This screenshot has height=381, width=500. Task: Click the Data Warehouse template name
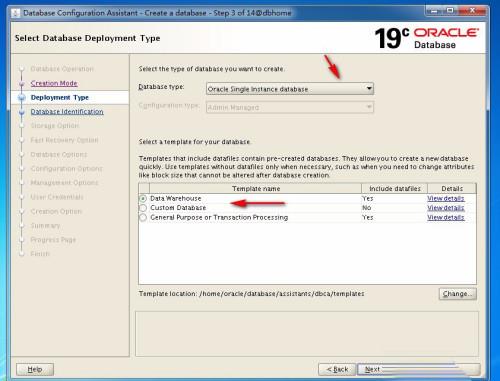point(176,198)
